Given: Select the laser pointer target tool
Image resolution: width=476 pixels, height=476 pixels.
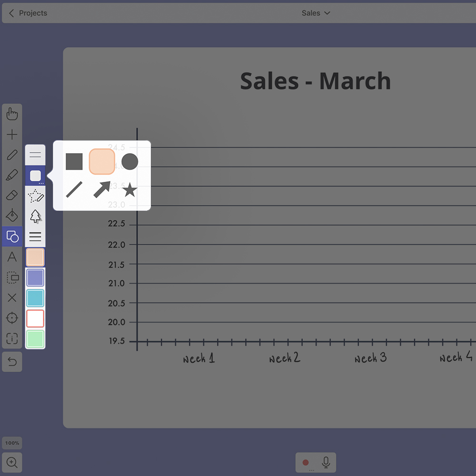Looking at the screenshot, I should 12,318.
